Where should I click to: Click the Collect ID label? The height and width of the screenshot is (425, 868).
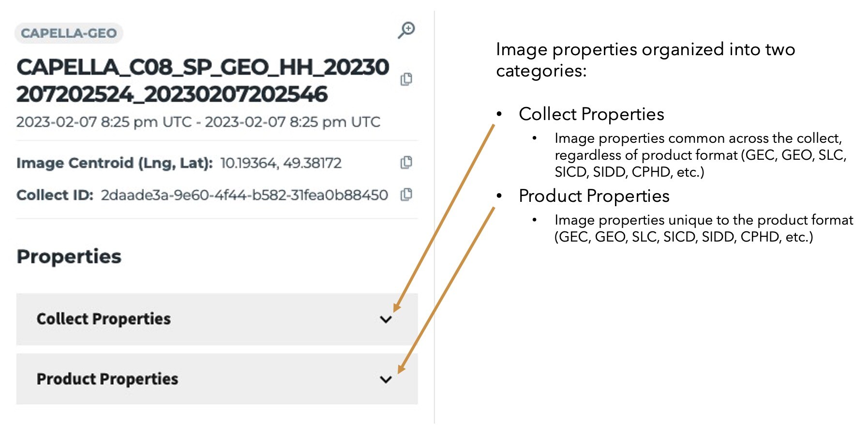pos(55,195)
